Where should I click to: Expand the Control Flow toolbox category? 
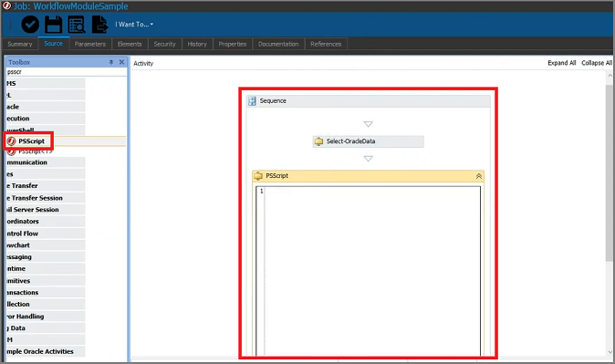tap(46, 234)
